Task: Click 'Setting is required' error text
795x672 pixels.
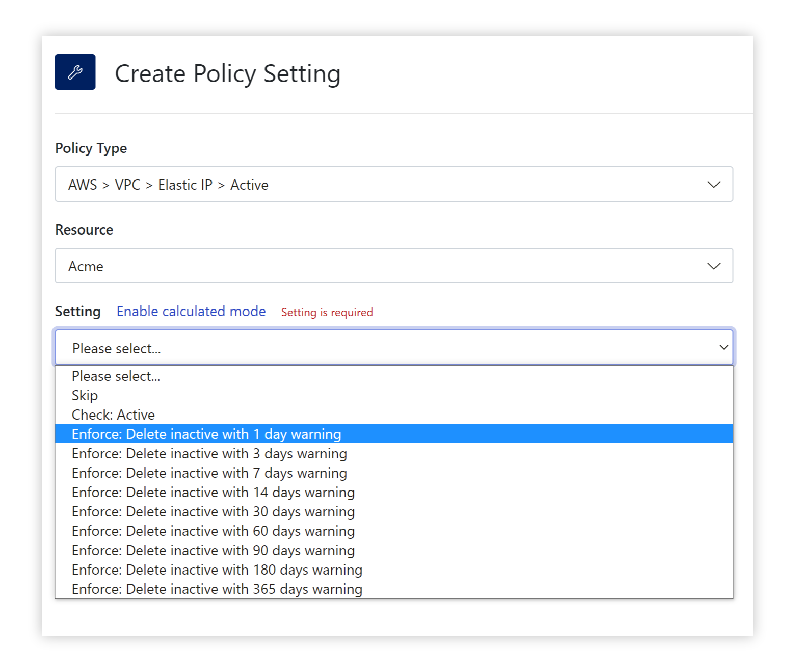Action: (327, 312)
